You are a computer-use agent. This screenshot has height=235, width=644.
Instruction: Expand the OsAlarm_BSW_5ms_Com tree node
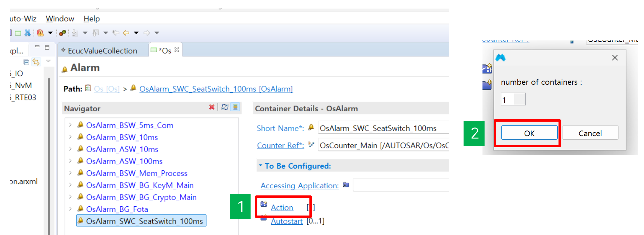point(70,125)
